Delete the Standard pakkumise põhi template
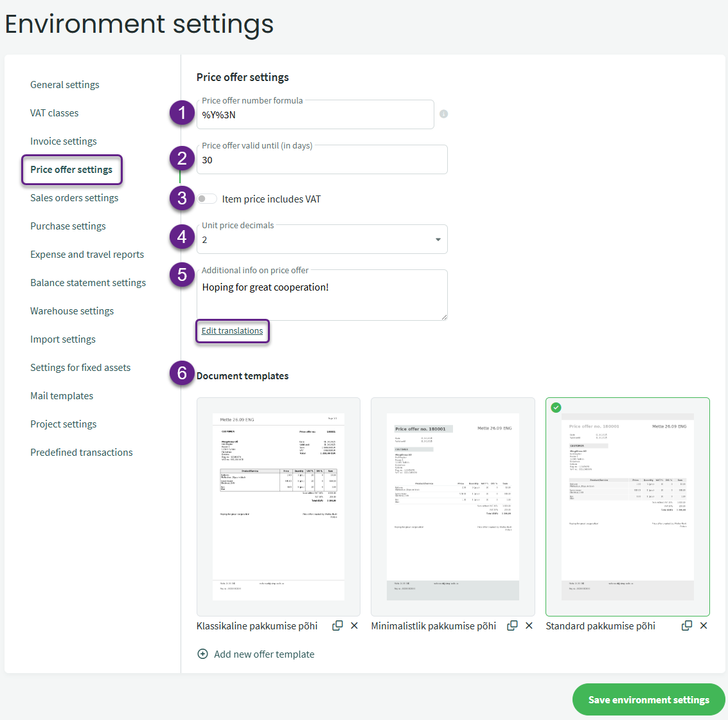This screenshot has width=728, height=720. (x=704, y=625)
